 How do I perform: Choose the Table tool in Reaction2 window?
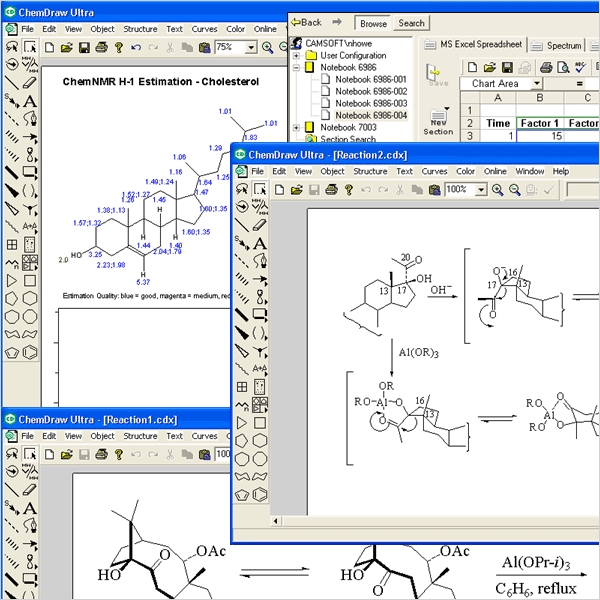[x=242, y=387]
